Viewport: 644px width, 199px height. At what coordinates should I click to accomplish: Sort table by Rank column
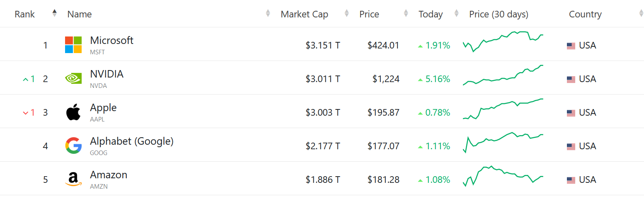click(54, 13)
